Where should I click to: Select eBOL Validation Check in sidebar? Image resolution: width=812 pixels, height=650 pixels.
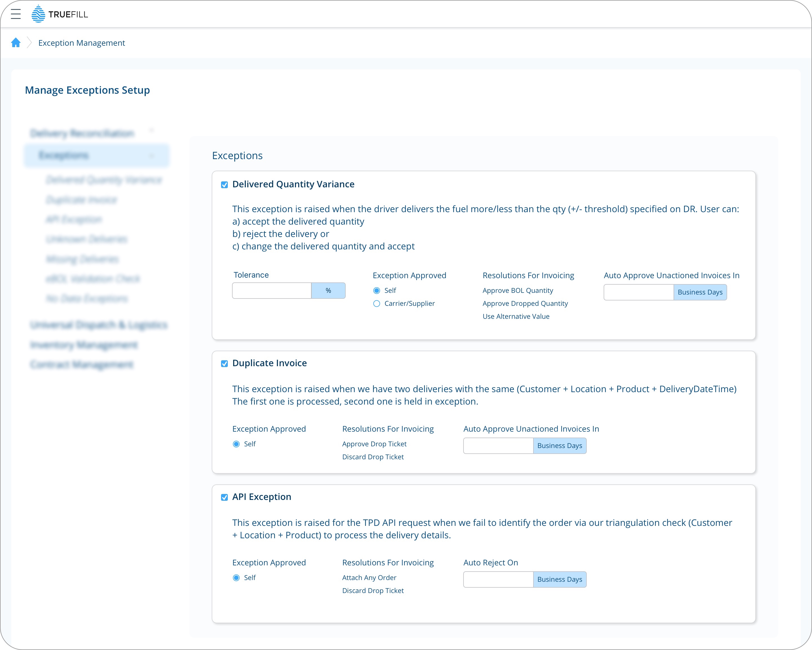pyautogui.click(x=93, y=278)
